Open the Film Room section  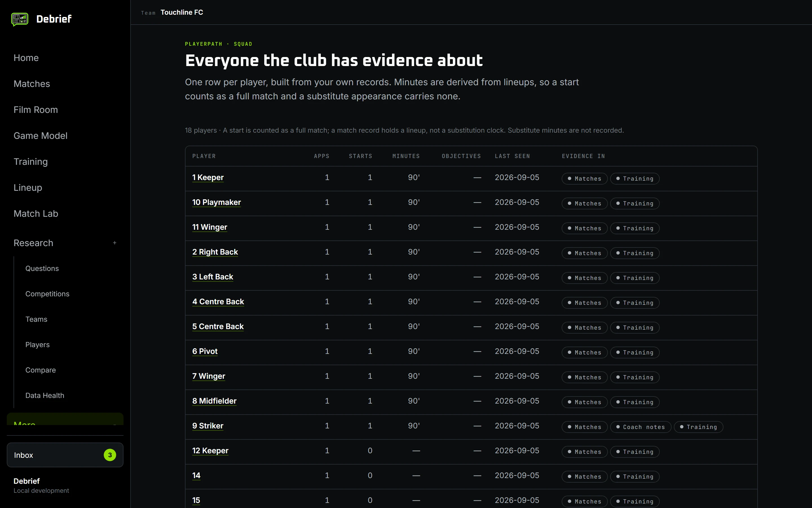click(36, 110)
